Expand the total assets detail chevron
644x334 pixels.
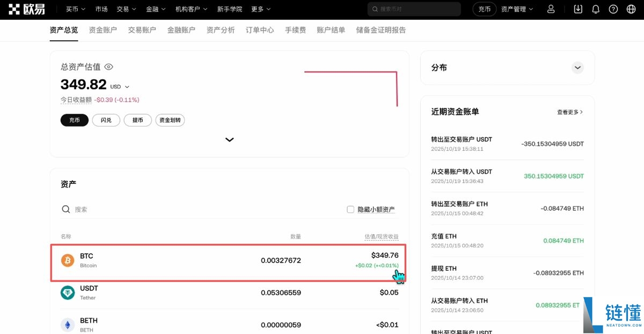click(x=229, y=139)
